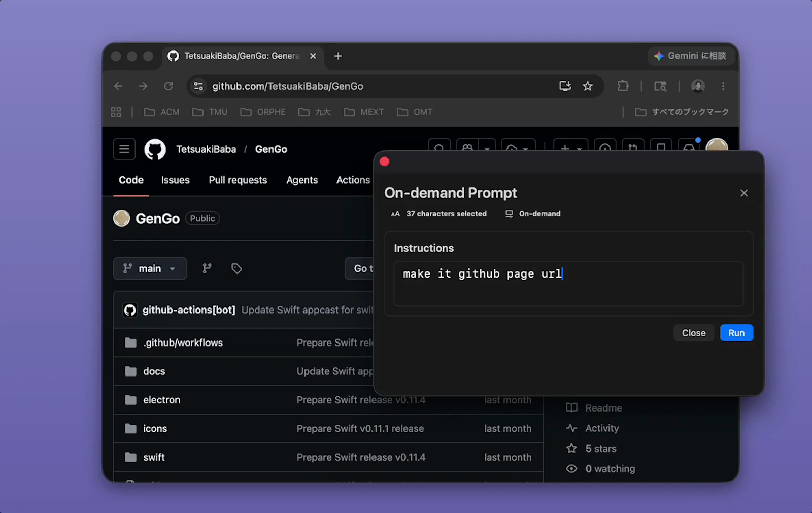Open the 5 stars link
This screenshot has width=812, height=513.
coord(591,449)
